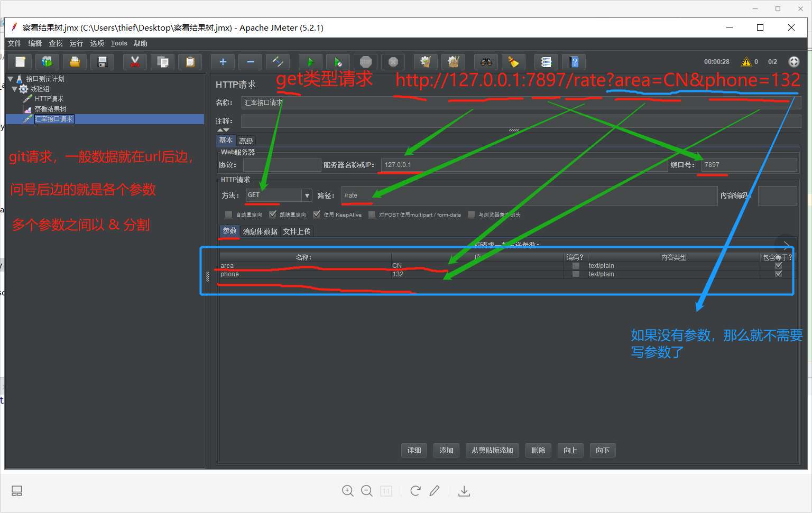
Task: Cut selected element with scissors icon
Action: coord(135,62)
